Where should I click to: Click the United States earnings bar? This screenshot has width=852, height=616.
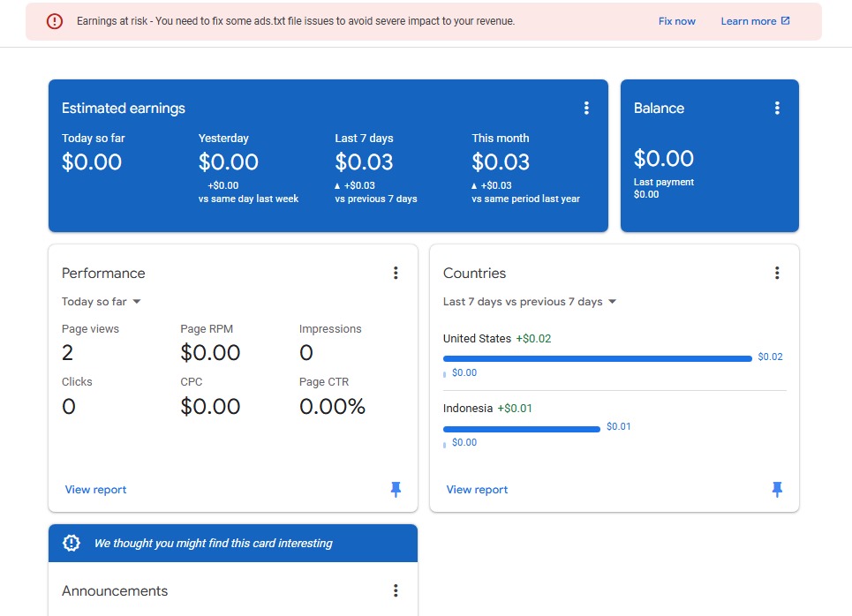(x=597, y=358)
